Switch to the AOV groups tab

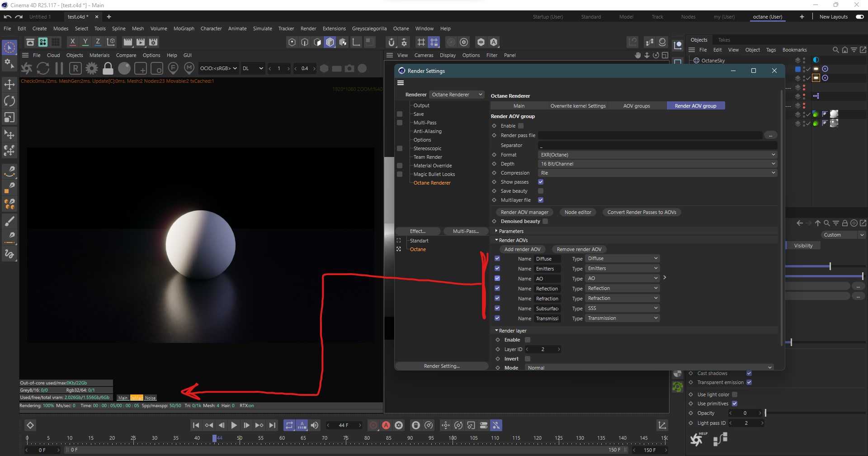[636, 106]
